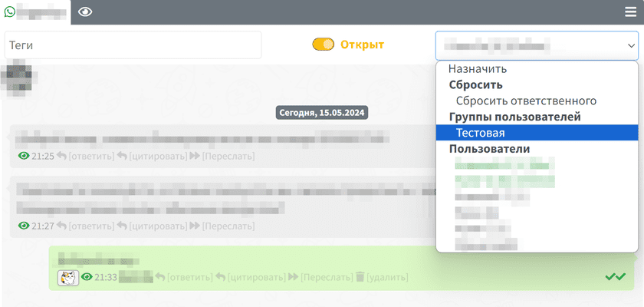Click the eye icon of 21:33 message
The height and width of the screenshot is (307, 644).
(87, 277)
